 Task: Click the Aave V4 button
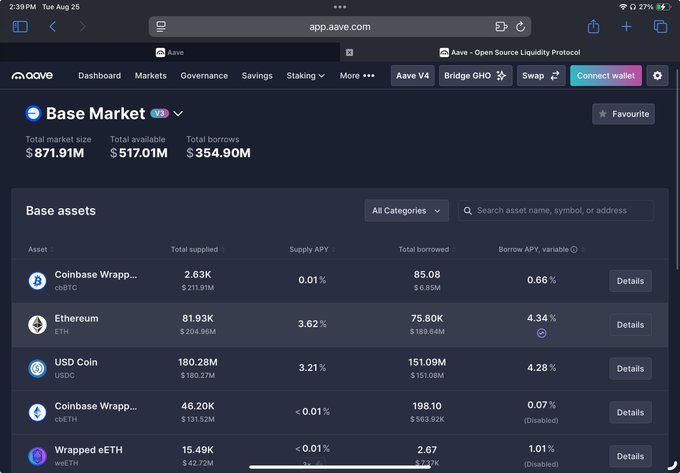[x=412, y=75]
